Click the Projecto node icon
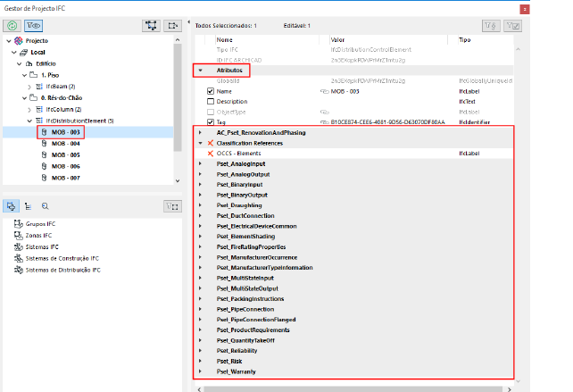 coord(19,40)
